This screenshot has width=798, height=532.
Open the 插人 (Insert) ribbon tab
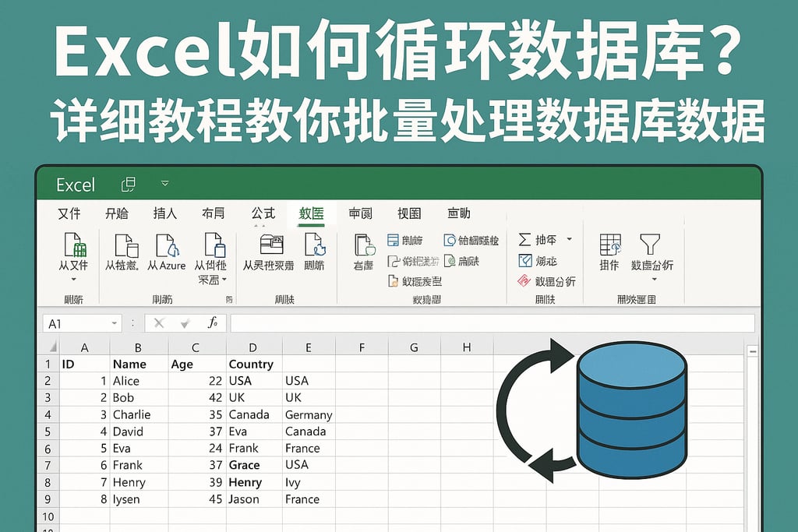pos(165,213)
